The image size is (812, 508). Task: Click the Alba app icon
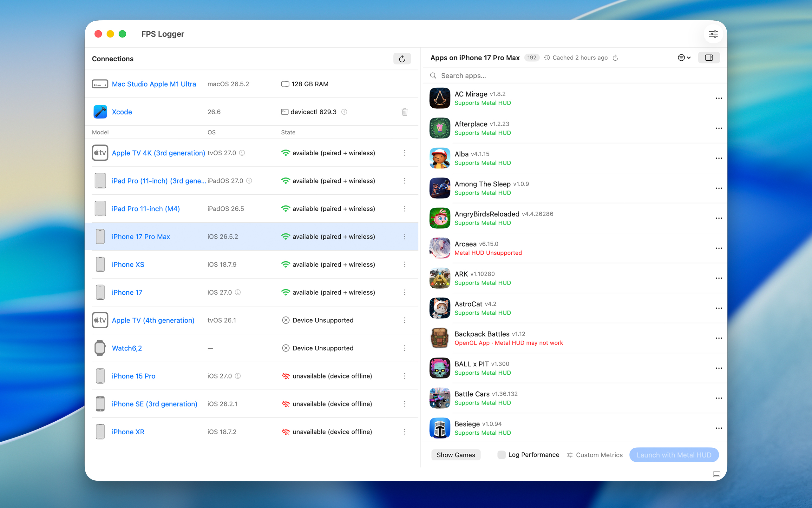(x=440, y=158)
